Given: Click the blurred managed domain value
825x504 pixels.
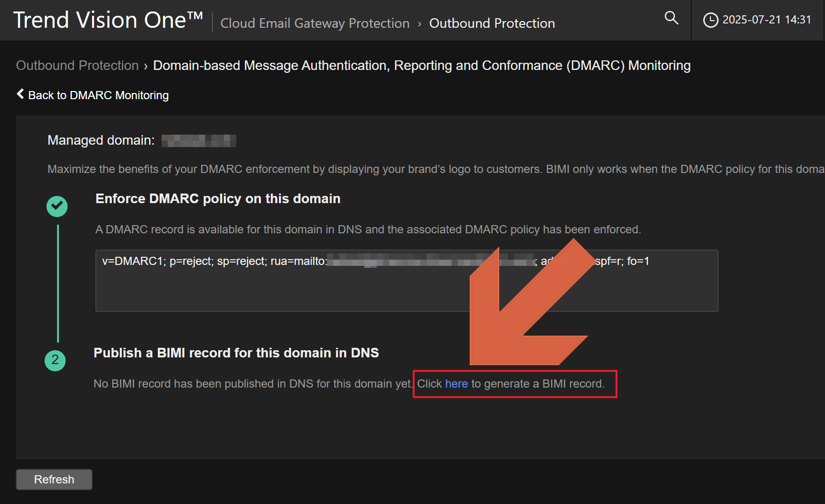Looking at the screenshot, I should pos(198,140).
